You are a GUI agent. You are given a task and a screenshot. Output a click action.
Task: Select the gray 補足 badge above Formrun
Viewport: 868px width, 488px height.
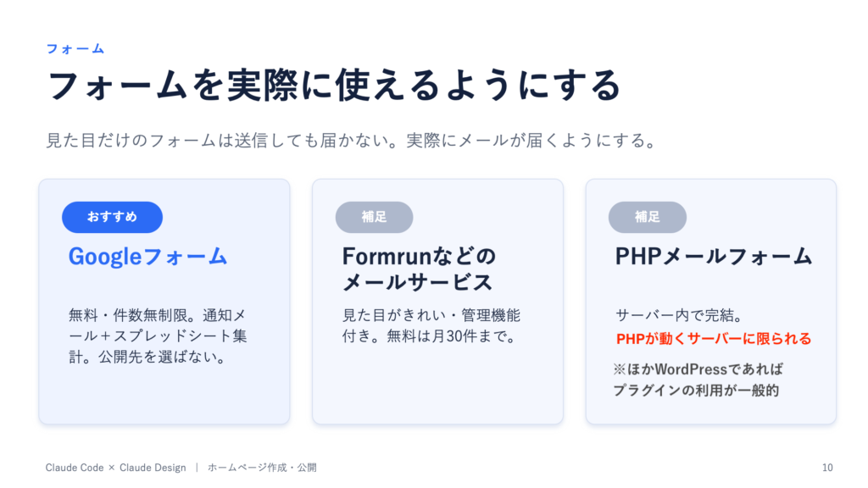[x=374, y=217]
